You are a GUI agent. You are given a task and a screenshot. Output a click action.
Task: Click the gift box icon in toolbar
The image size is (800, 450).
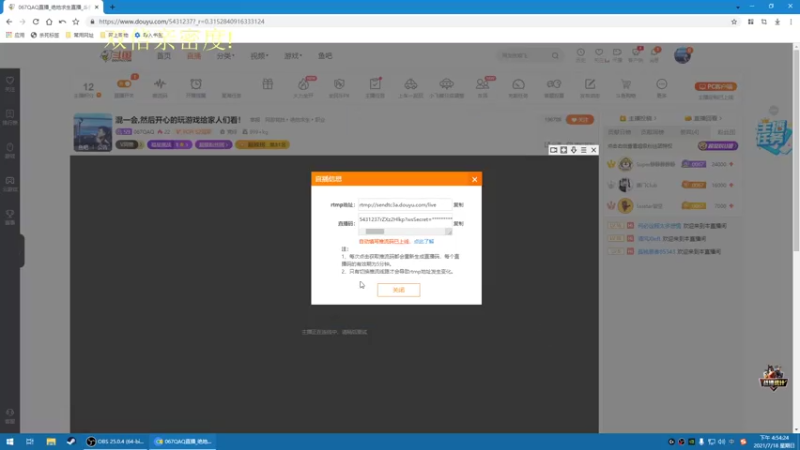(267, 84)
